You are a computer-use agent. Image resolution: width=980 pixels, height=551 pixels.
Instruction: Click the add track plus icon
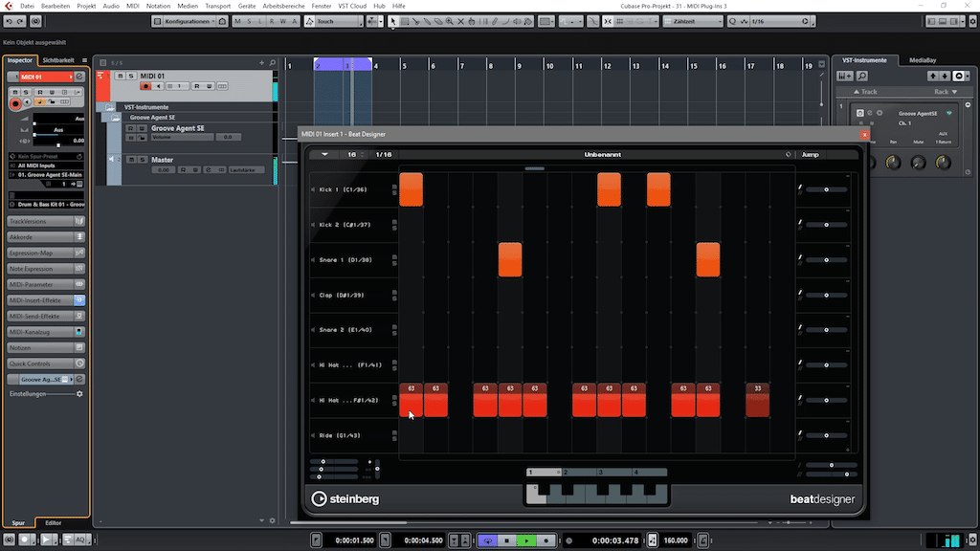[x=262, y=62]
